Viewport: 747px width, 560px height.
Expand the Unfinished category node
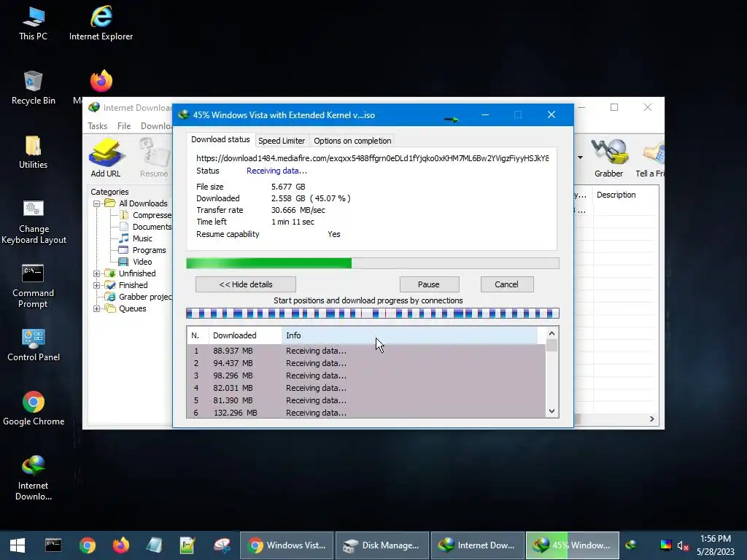pos(97,274)
